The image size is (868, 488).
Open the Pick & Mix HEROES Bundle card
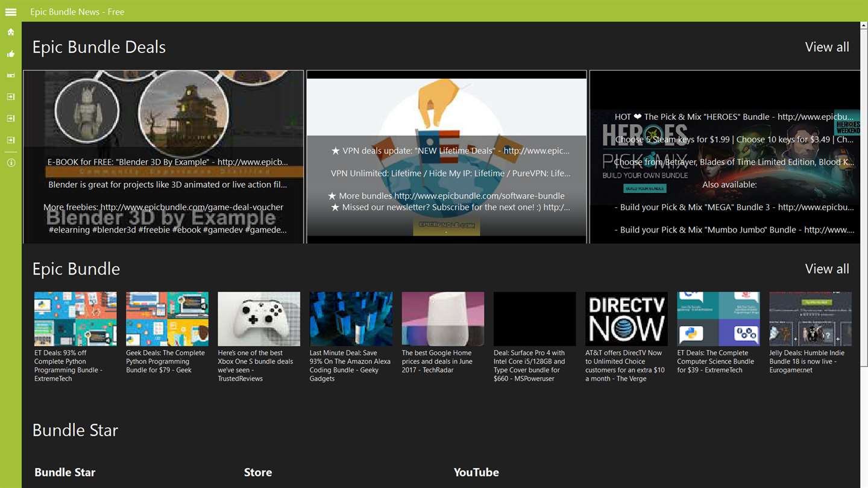[725, 157]
